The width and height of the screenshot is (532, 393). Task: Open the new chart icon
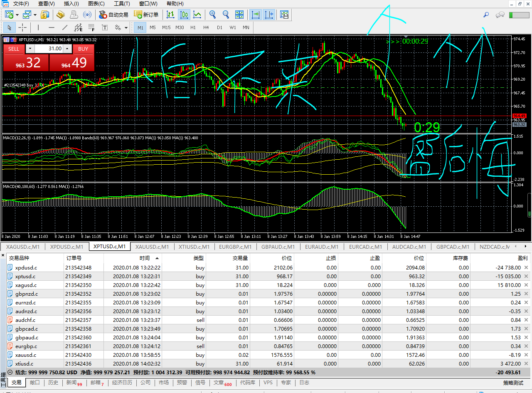pos(9,15)
